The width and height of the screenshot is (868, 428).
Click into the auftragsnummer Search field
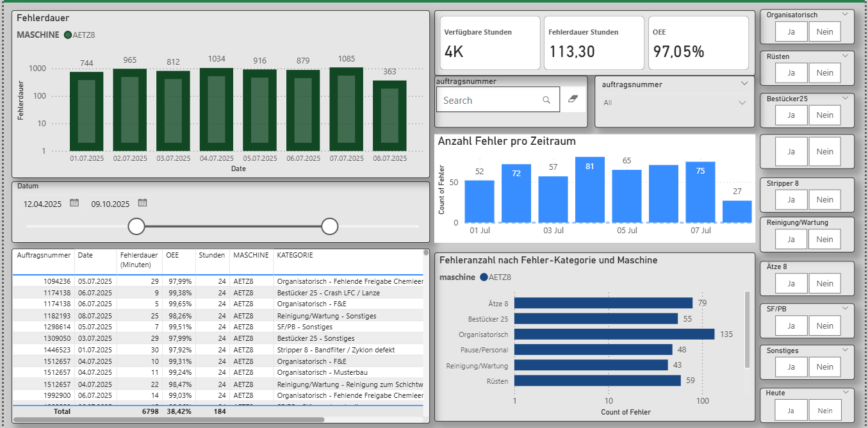pos(487,100)
